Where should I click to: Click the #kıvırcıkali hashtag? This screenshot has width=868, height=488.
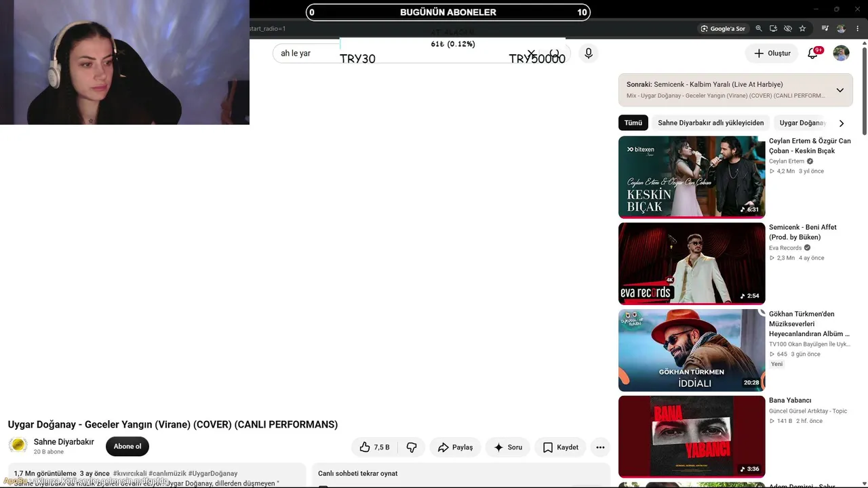[x=130, y=473]
